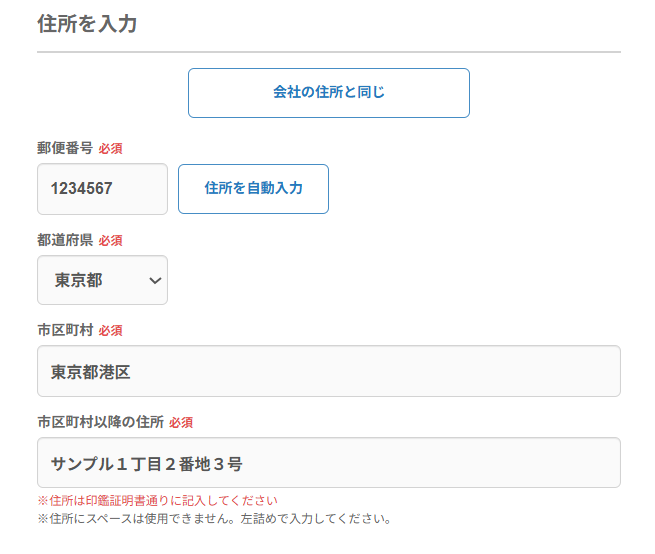This screenshot has height=554, width=655.
Task: Click the 必須 badge beside the 市区町村 label
Action: [x=110, y=331]
